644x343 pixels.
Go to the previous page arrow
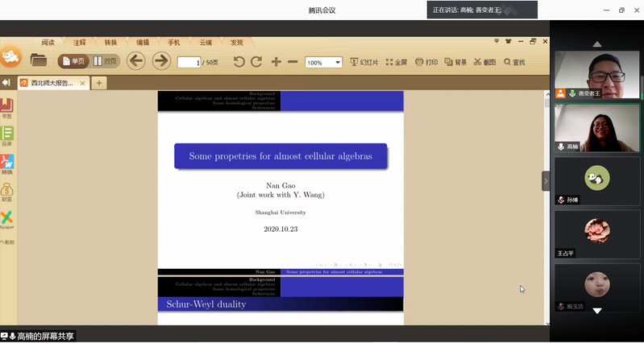click(135, 60)
